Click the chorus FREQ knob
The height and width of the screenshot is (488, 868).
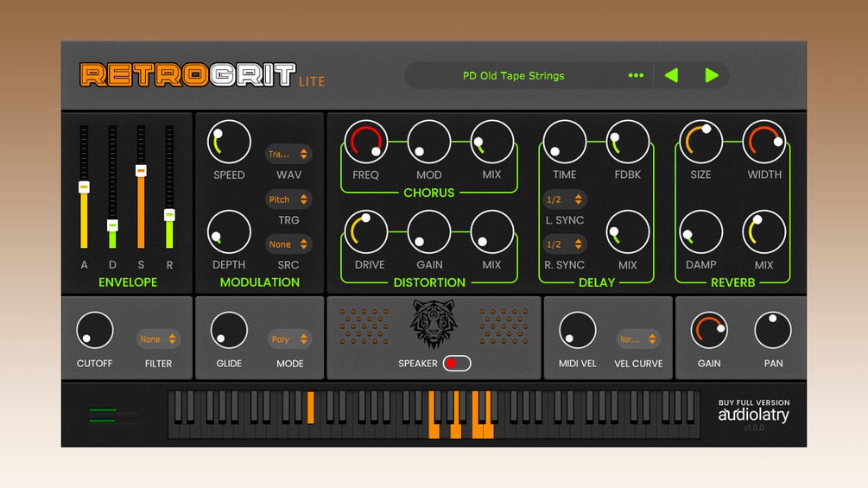pyautogui.click(x=366, y=142)
